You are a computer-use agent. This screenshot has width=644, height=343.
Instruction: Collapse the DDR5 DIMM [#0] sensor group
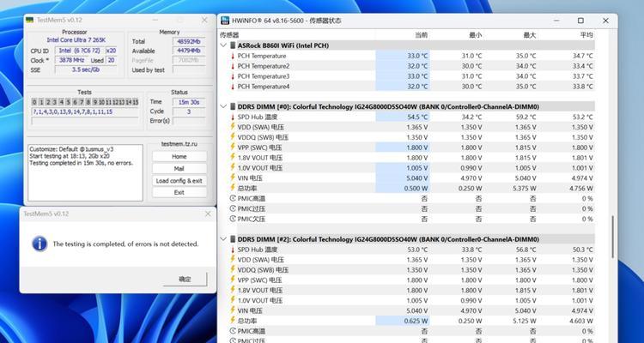click(223, 106)
